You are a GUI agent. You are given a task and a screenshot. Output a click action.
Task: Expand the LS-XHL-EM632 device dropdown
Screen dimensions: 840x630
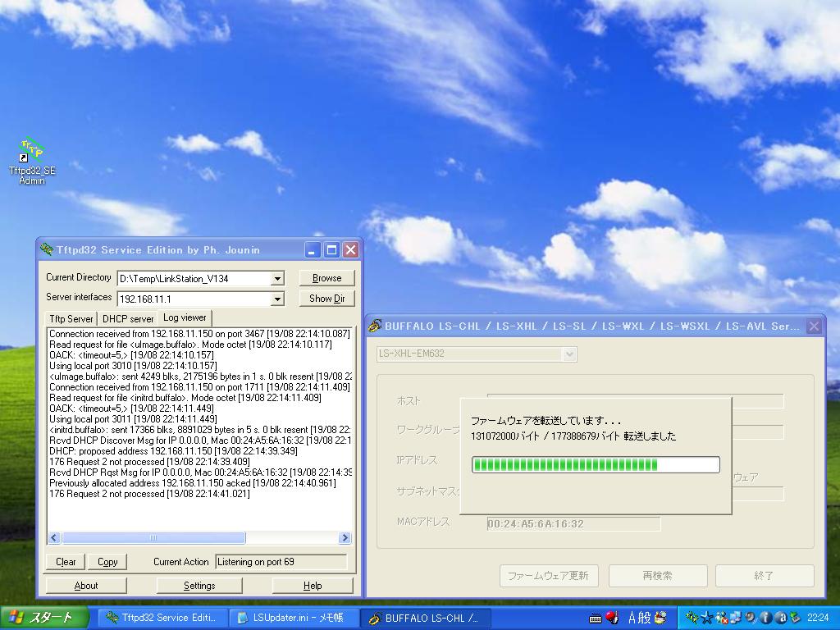[x=569, y=354]
